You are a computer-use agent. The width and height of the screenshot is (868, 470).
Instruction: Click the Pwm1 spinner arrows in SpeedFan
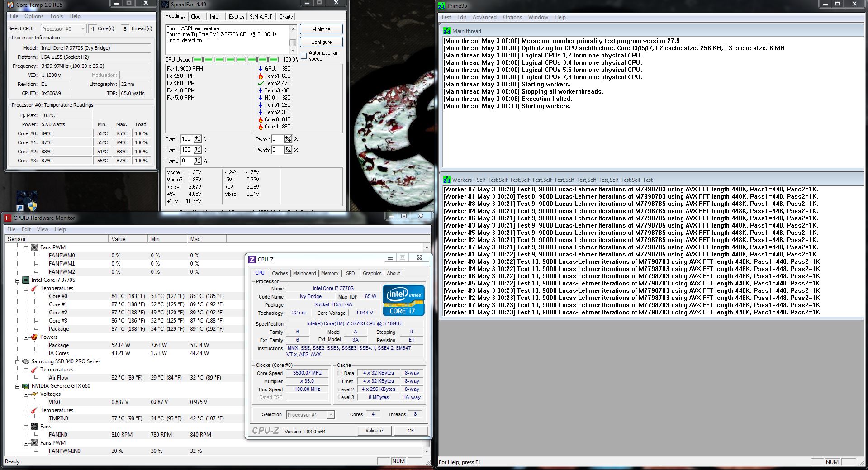point(198,139)
